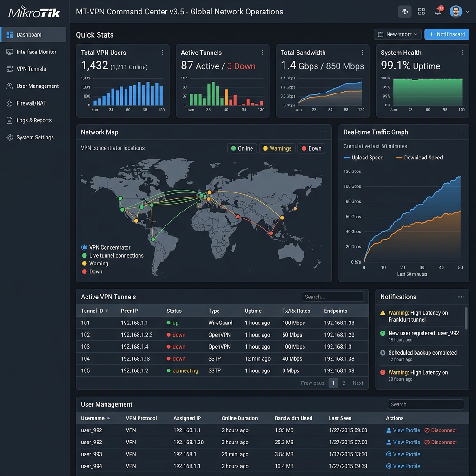Screen dimensions: 476x476
Task: Toggle the Online filter on Network Map
Action: point(242,148)
